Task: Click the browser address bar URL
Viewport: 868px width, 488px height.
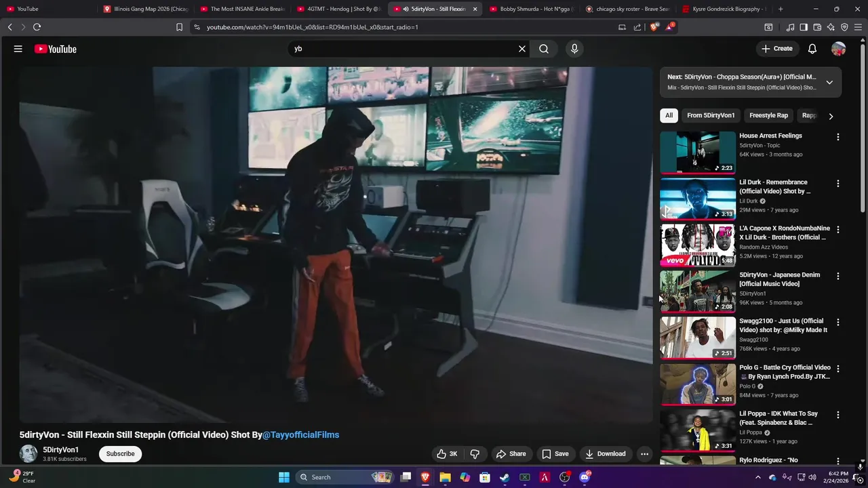Action: (313, 27)
